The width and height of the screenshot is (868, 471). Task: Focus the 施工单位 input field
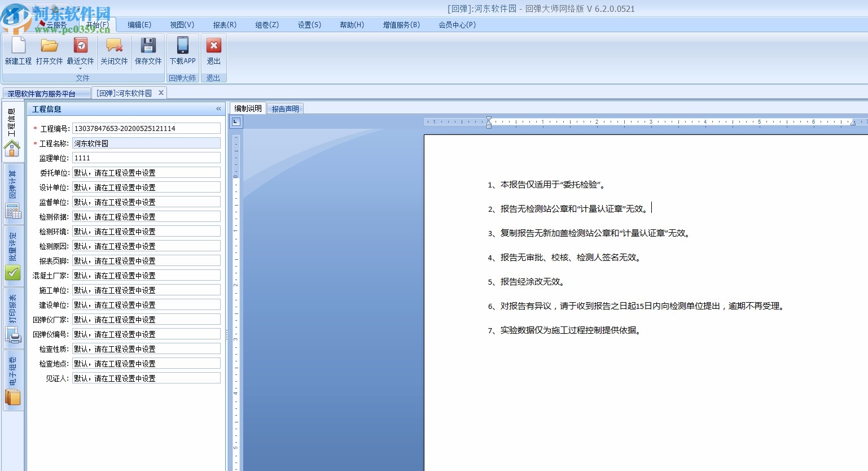146,290
